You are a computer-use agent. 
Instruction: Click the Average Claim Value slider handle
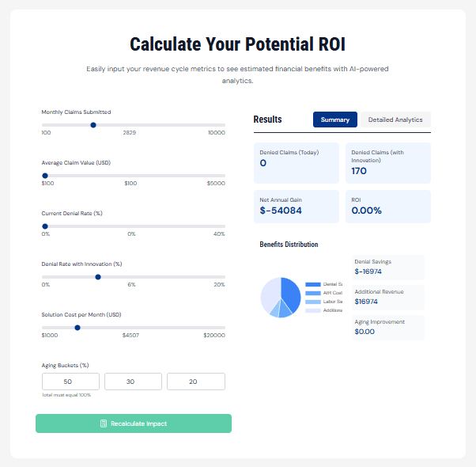(45, 176)
